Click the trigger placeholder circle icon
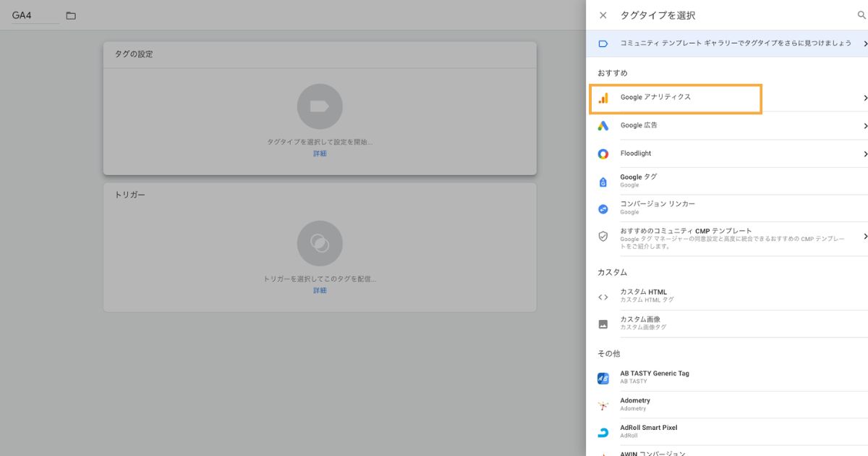The image size is (868, 456). click(320, 243)
